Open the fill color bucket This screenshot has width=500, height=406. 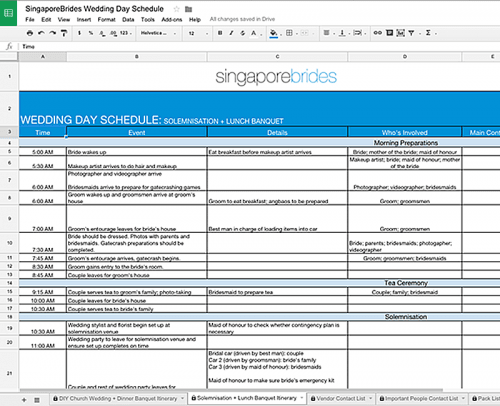(x=274, y=33)
